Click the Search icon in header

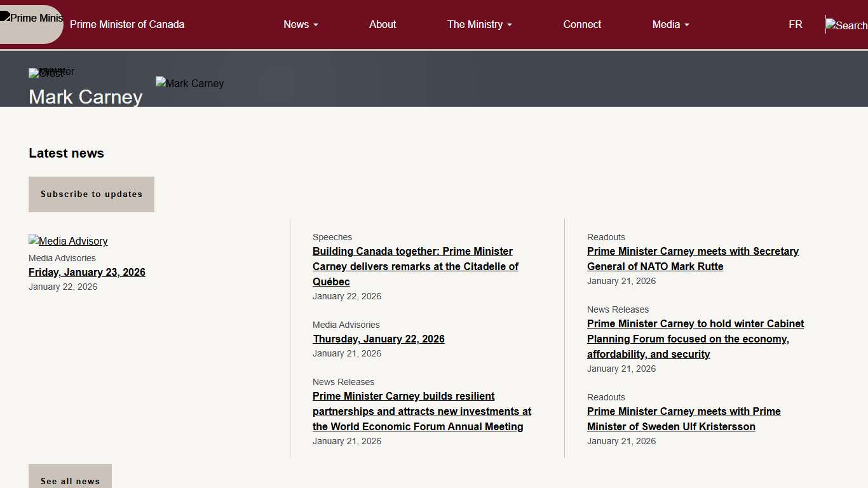coord(846,25)
